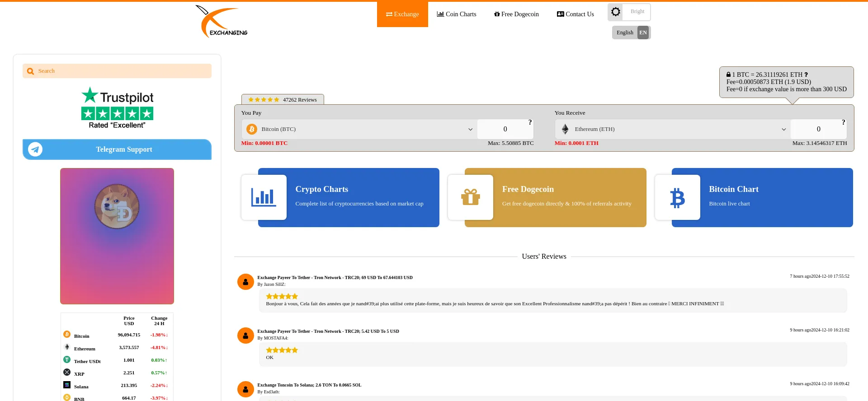The image size is (868, 401).
Task: Open the Exchanging logo home link
Action: (222, 21)
